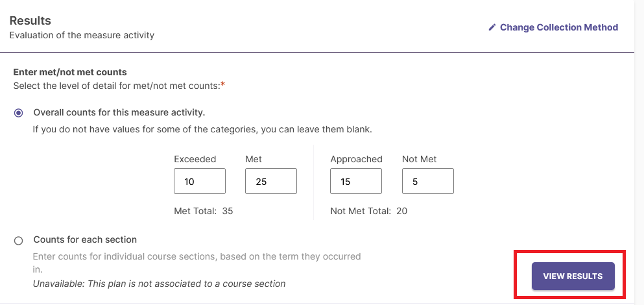Click the Approached column label
Screen dimensions: 644x305
point(356,159)
